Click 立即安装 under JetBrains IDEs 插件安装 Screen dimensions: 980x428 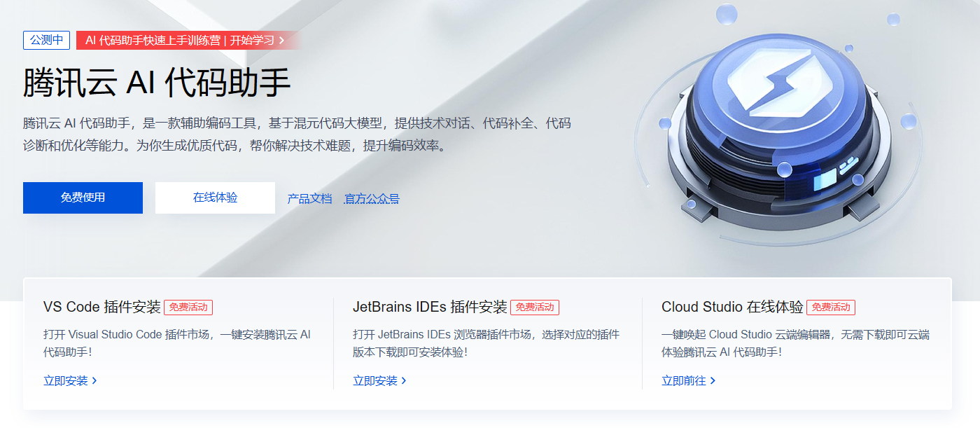375,380
